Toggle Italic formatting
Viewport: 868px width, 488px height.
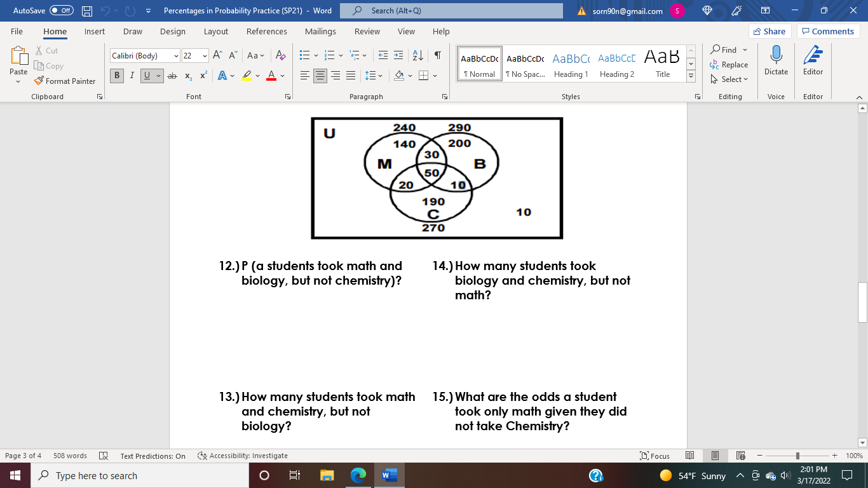(x=132, y=76)
